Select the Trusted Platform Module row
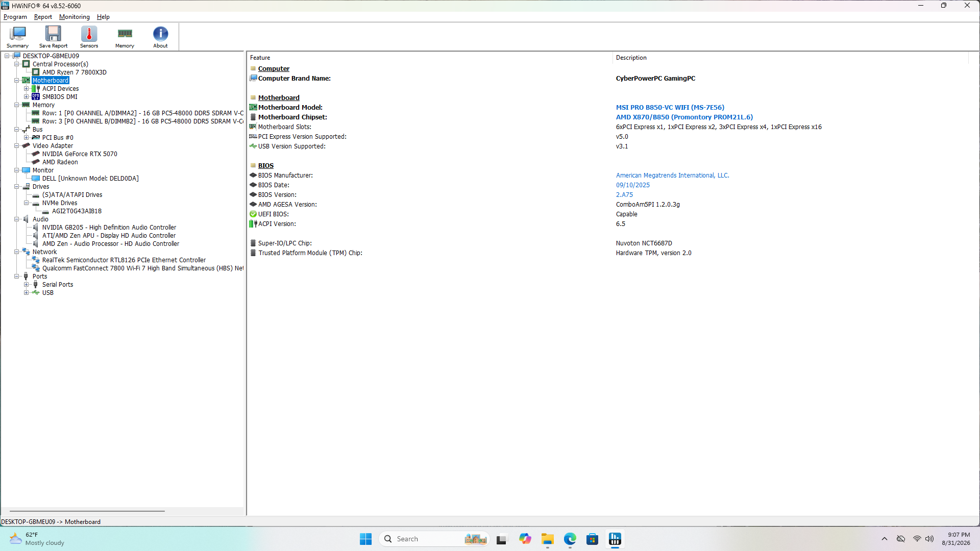This screenshot has height=551, width=980. [607, 253]
